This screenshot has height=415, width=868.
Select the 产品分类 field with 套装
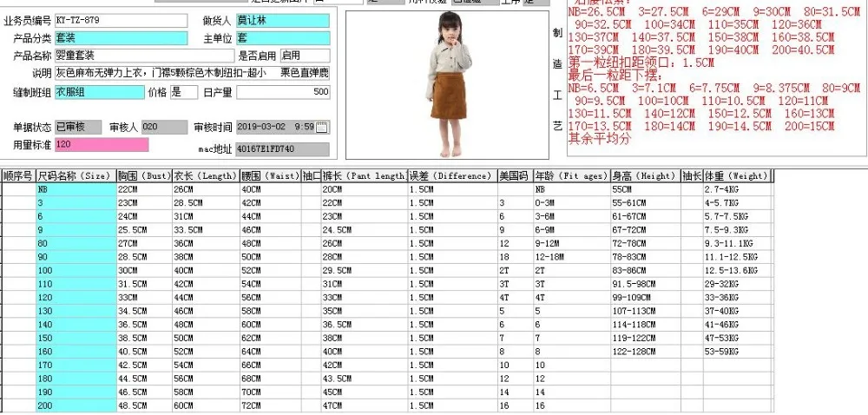pyautogui.click(x=122, y=38)
